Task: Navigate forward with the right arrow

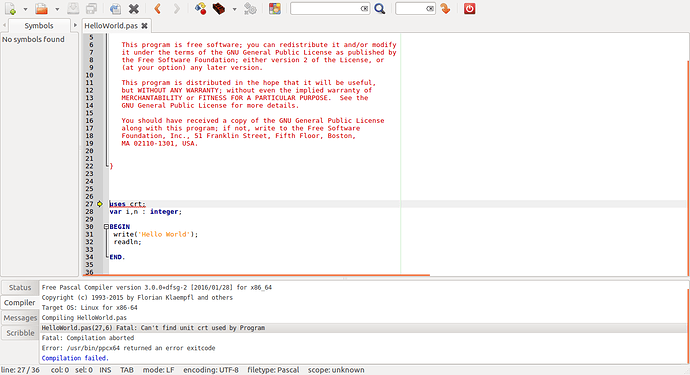Action: (176, 9)
